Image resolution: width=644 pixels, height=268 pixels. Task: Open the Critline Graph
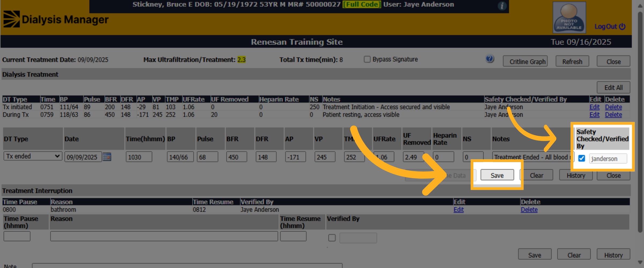coord(525,61)
